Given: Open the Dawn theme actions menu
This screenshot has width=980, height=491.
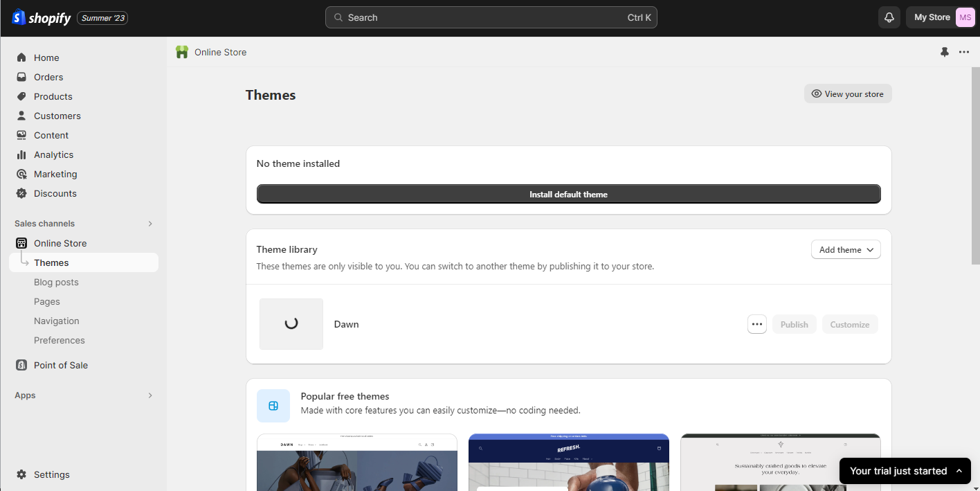Looking at the screenshot, I should click(756, 324).
